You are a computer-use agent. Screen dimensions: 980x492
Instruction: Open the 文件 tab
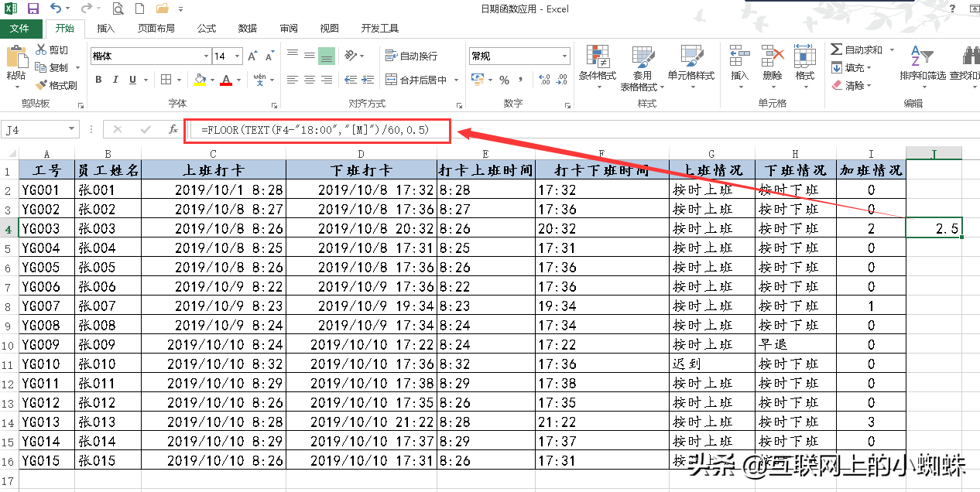point(19,29)
